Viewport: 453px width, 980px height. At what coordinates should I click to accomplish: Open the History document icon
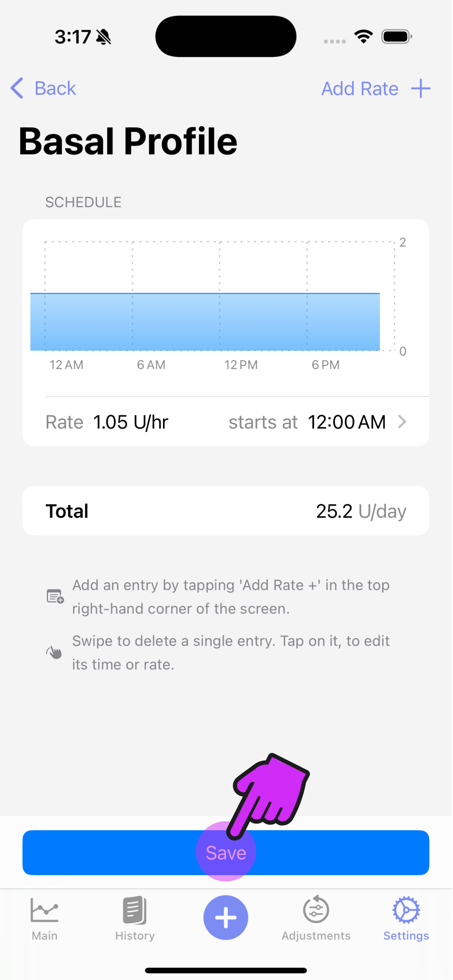[x=135, y=910]
